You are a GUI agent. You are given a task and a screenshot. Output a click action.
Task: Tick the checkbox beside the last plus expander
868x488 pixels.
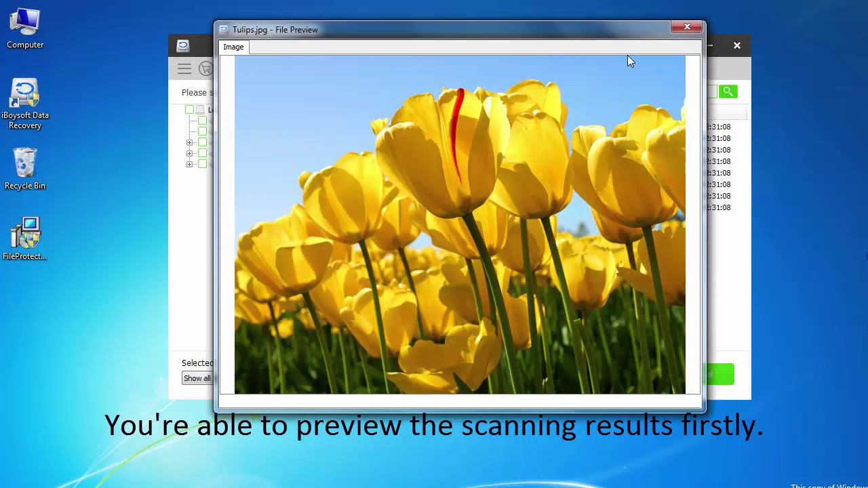point(202,164)
